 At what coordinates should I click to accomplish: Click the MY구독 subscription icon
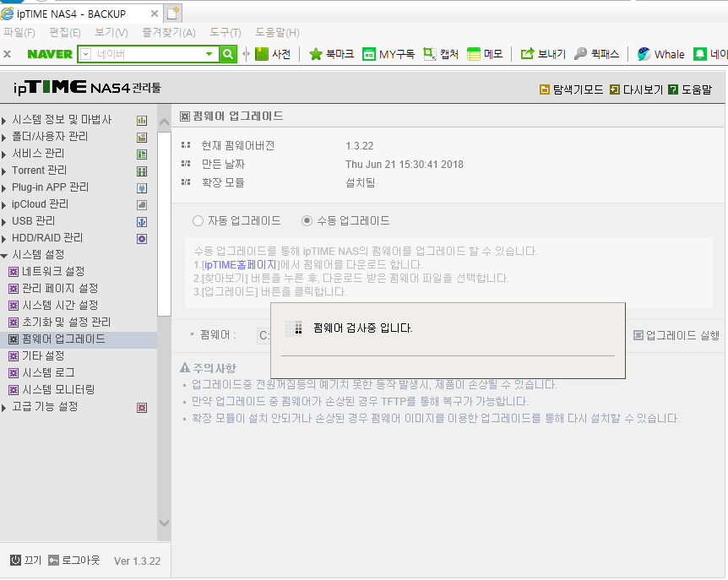point(368,54)
